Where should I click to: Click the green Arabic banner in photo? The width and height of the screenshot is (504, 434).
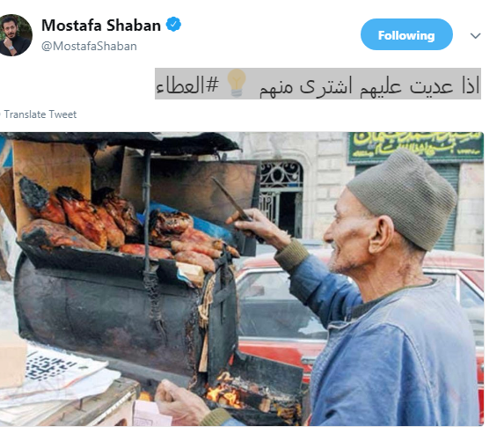[416, 148]
